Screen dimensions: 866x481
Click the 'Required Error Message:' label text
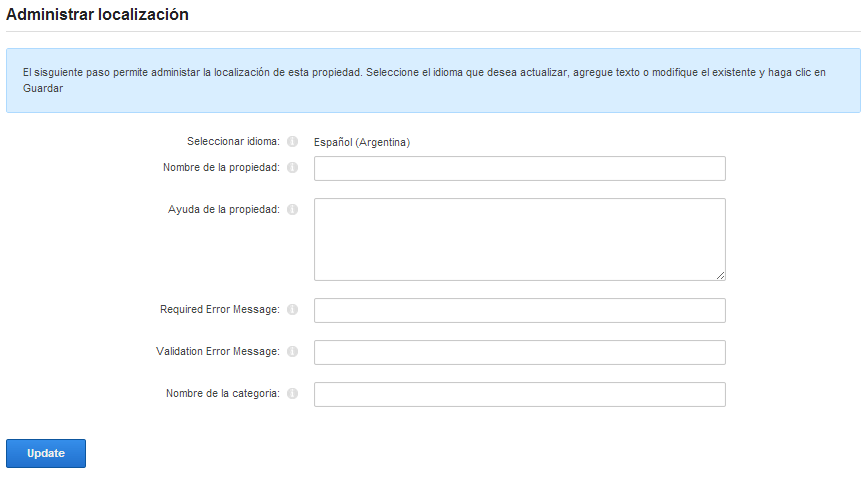(x=220, y=310)
